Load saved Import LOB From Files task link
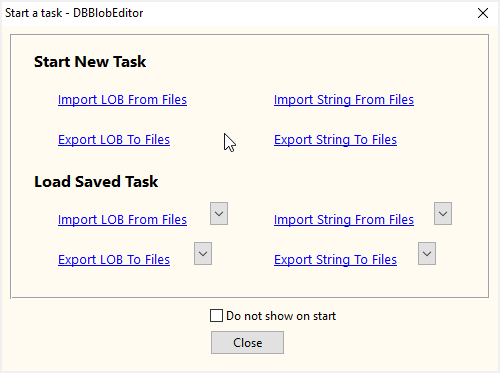This screenshot has width=500, height=373. pos(122,220)
